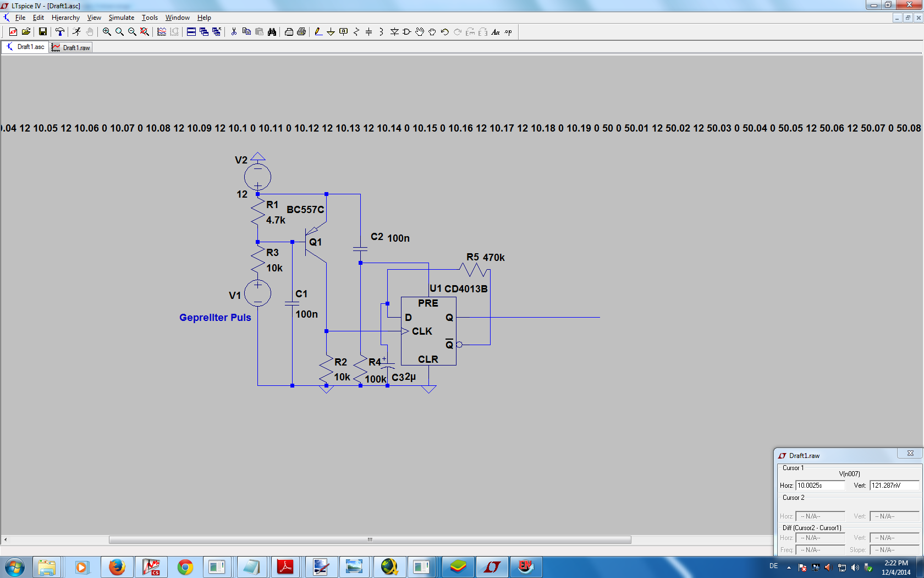This screenshot has width=924, height=578.
Task: Click the CD4013B flip-flop U1 symbol
Action: [428, 331]
